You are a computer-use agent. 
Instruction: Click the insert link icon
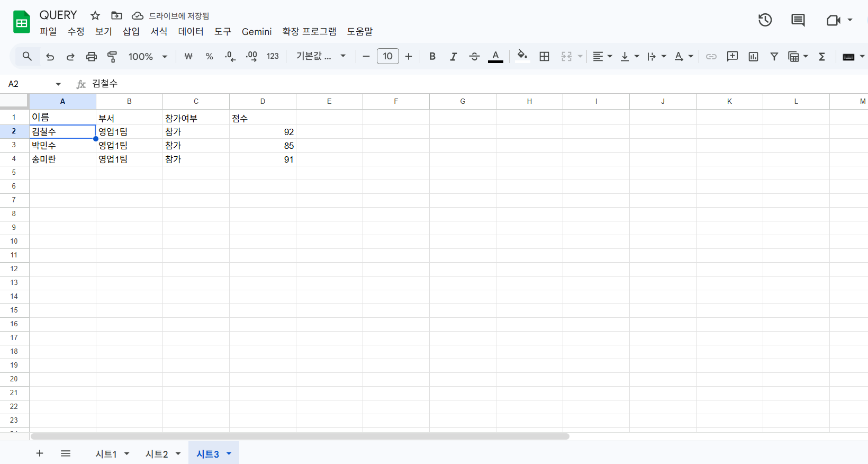coord(711,57)
